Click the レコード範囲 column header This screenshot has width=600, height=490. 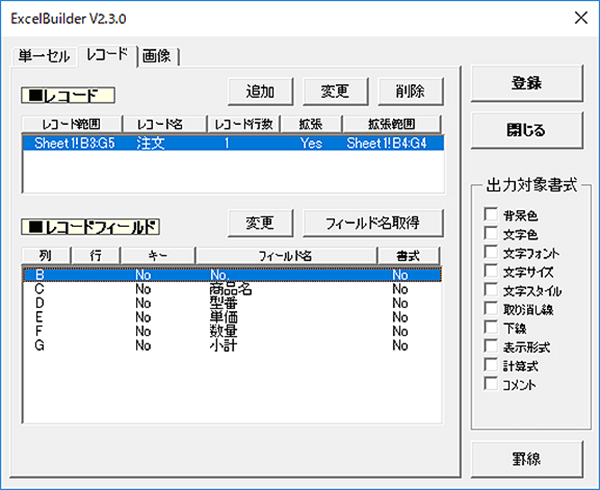72,124
